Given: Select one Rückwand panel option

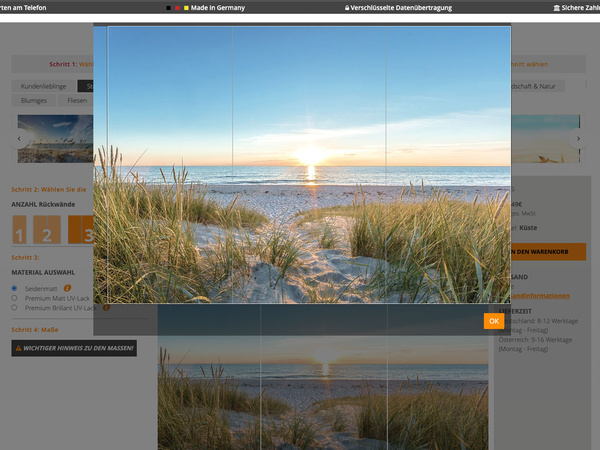Looking at the screenshot, I should [20, 229].
